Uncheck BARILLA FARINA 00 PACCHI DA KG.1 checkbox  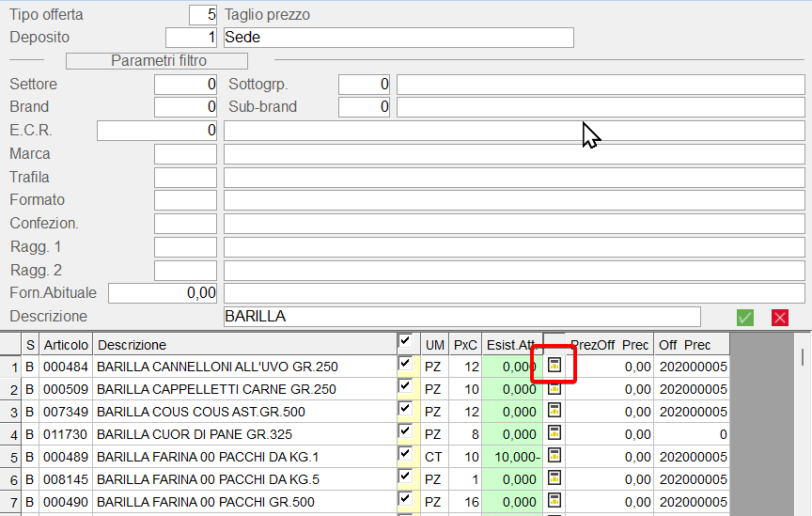click(x=405, y=454)
